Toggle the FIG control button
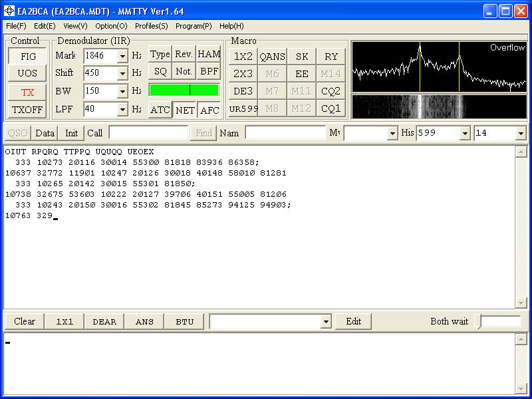532x399 pixels. 27,57
